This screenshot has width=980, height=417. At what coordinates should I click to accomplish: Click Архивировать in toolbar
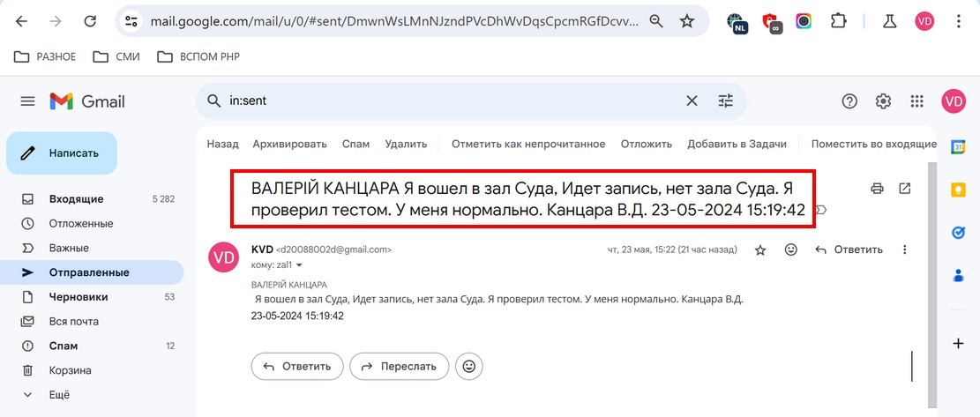coord(289,145)
